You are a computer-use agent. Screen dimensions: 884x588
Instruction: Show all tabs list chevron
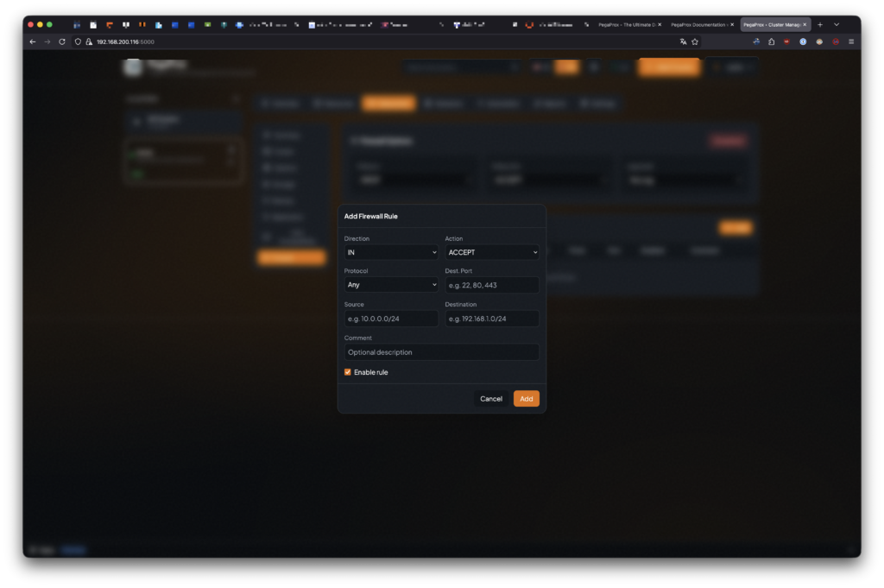point(836,25)
